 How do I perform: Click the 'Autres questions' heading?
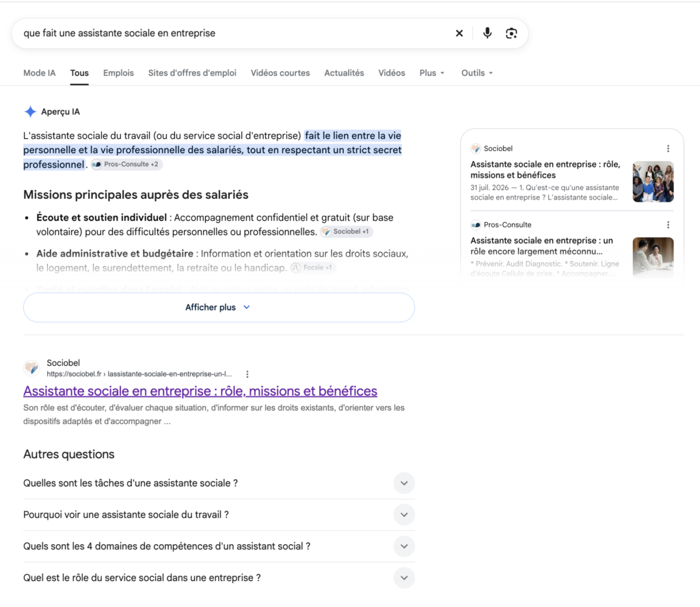69,454
